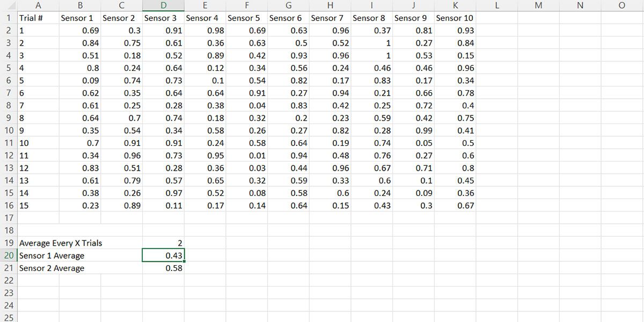This screenshot has width=644, height=322.
Task: Click the 'Sensor 6' header cell
Action: (288, 18)
